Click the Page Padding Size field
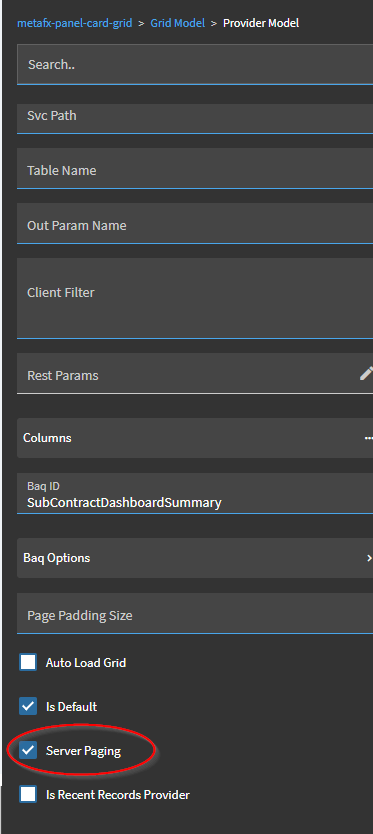 pyautogui.click(x=195, y=614)
